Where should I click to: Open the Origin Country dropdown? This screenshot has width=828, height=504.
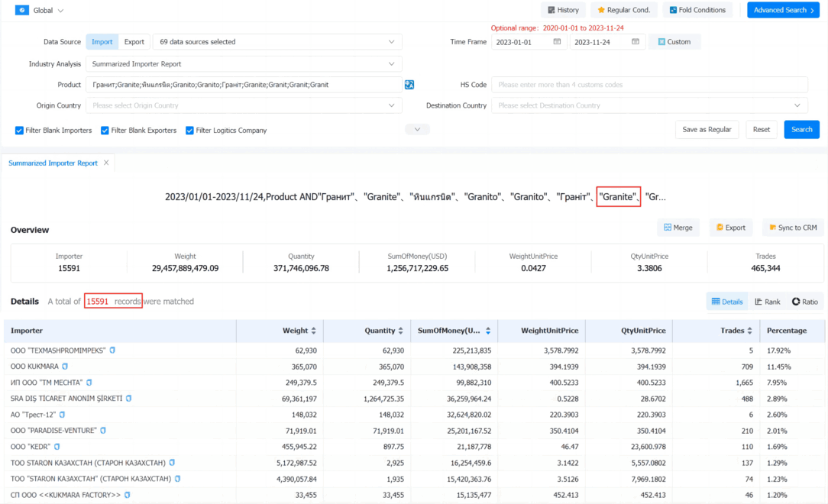244,105
